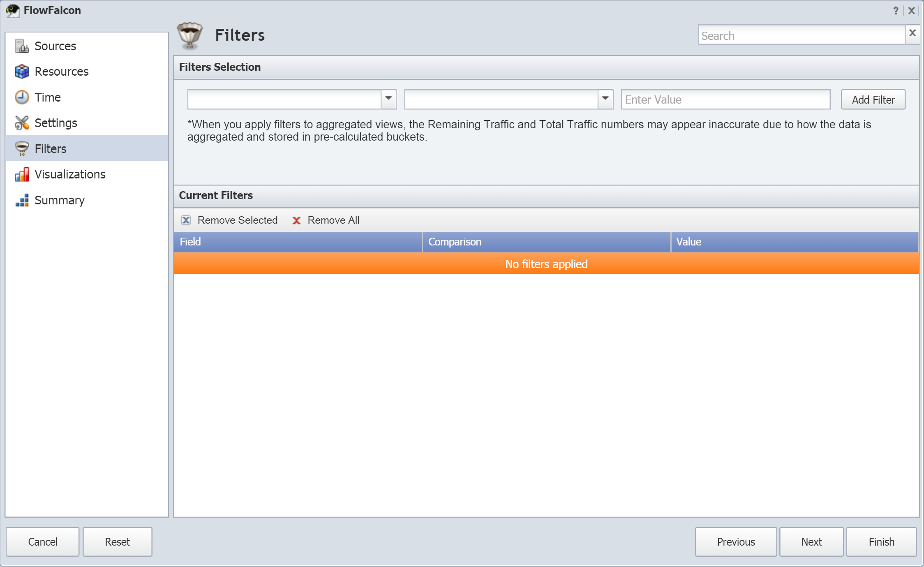Click the Remove All red X icon
Viewport: 924px width, 567px height.
point(296,220)
